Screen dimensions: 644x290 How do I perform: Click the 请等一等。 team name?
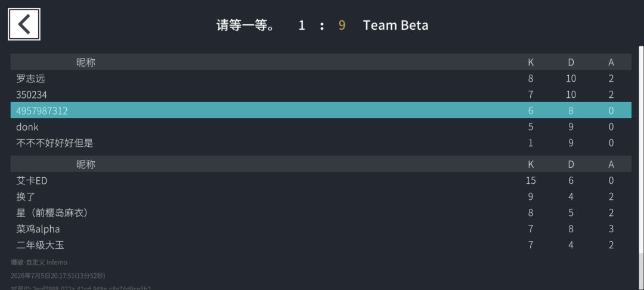[x=245, y=25]
